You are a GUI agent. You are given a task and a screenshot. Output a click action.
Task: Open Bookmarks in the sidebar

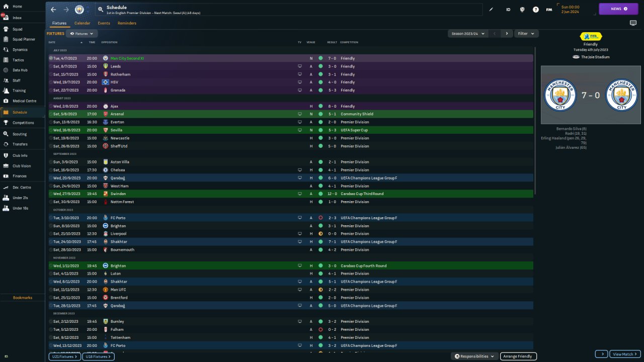[x=23, y=298]
